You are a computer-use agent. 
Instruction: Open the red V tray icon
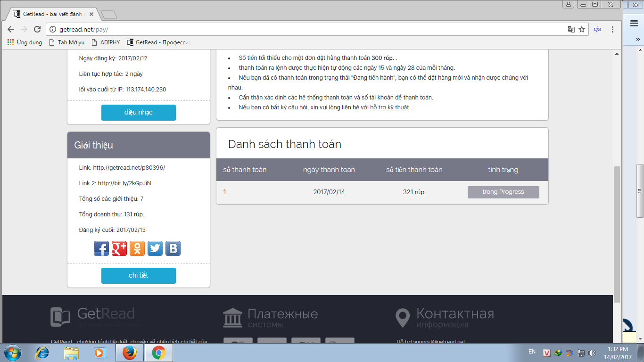[x=547, y=353]
